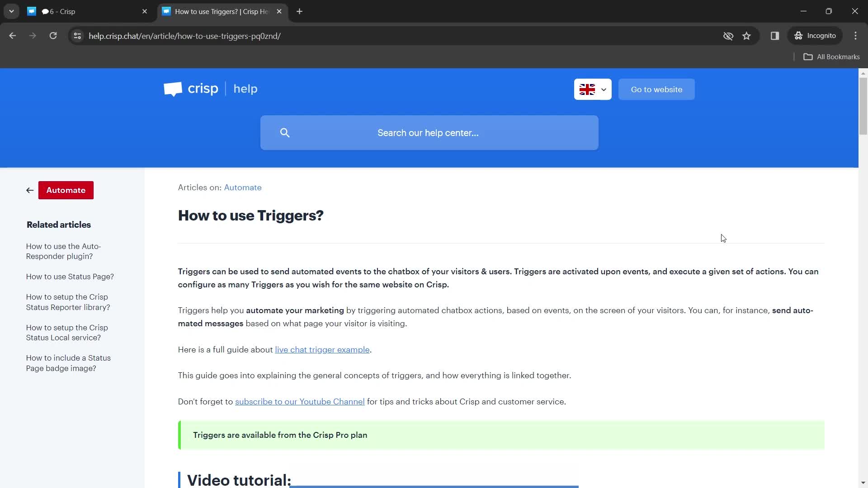Click the back arrow beside Automate

point(30,190)
